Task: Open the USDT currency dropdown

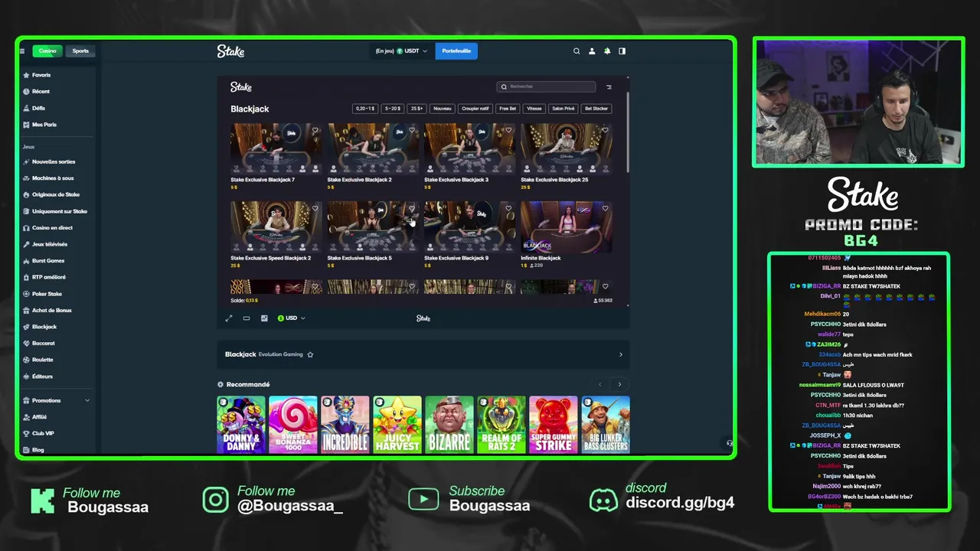Action: [x=401, y=51]
